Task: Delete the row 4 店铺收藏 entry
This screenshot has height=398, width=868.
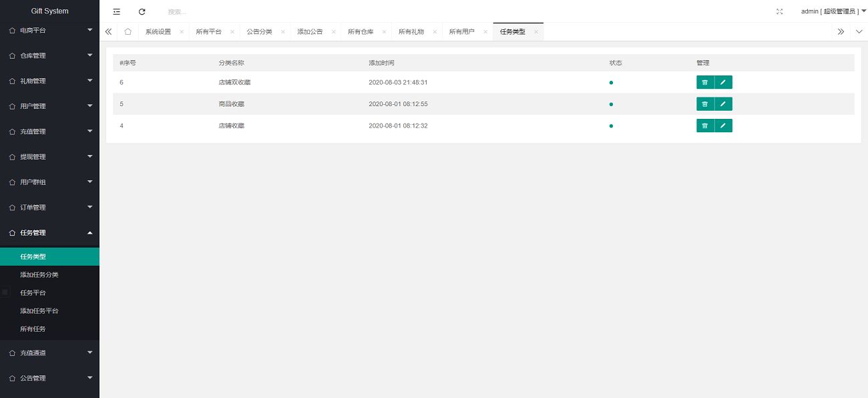Action: pyautogui.click(x=704, y=126)
